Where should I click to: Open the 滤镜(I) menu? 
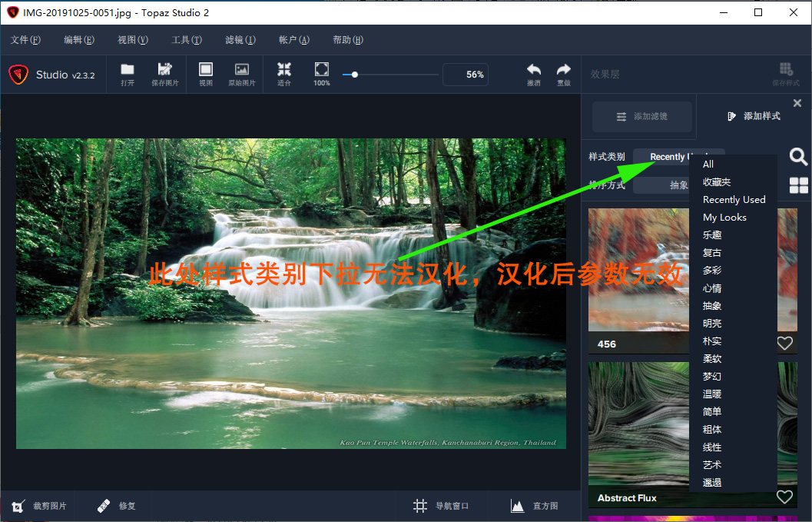240,40
